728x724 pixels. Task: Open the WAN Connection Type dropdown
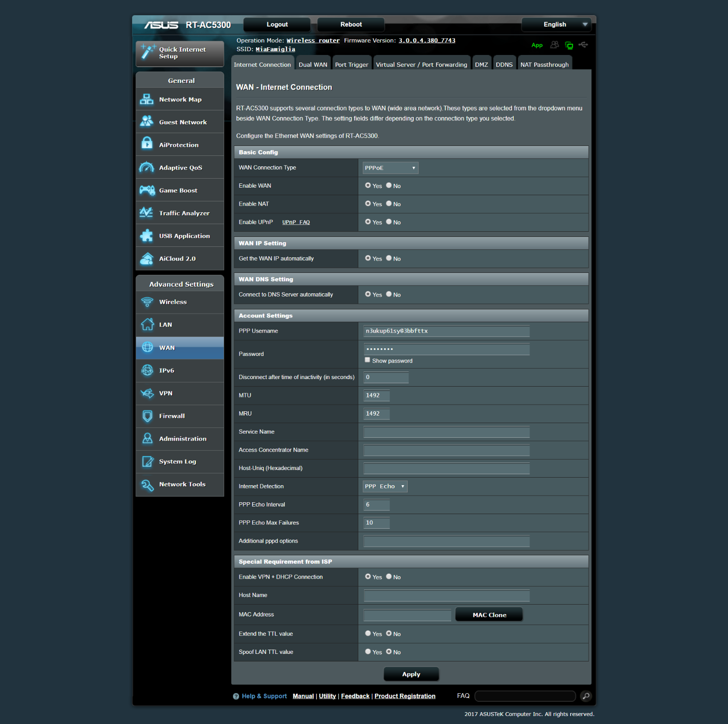pos(391,168)
